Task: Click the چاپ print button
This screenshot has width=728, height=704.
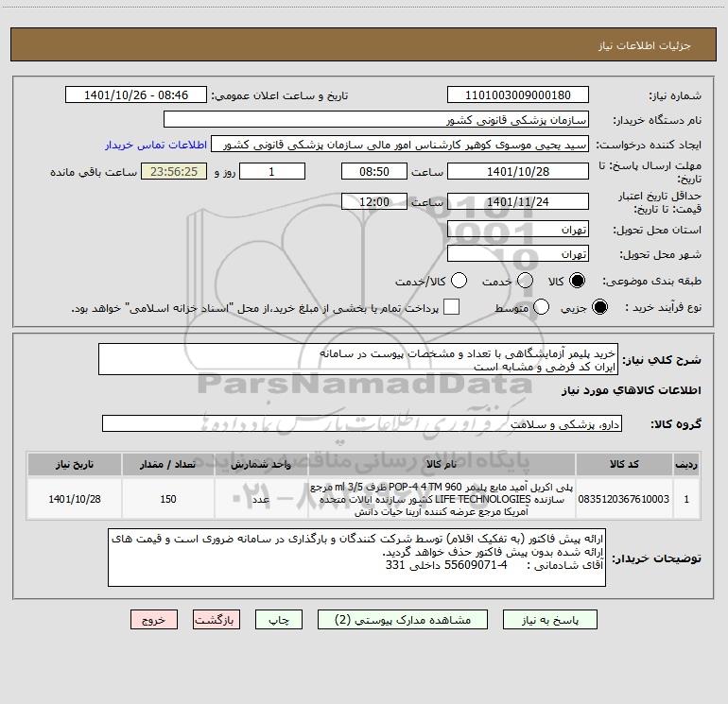Action: coord(279,620)
